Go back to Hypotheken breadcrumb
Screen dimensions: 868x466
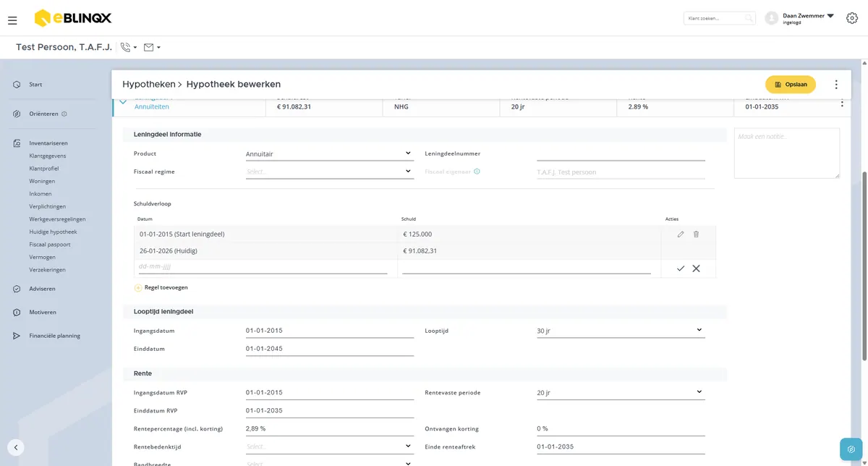click(148, 85)
